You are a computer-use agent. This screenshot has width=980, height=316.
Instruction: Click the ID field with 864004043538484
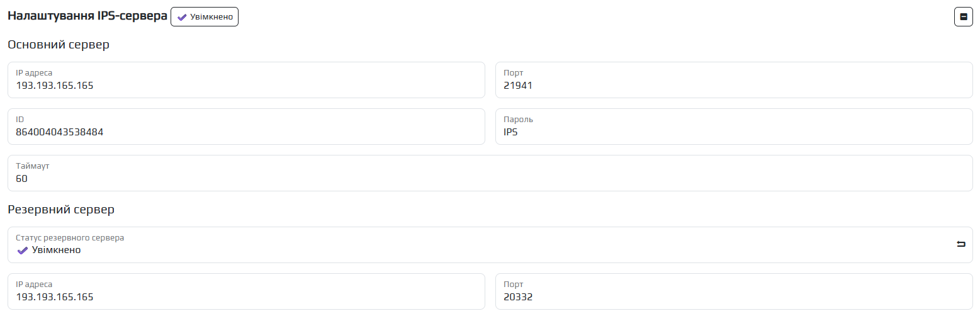tap(246, 127)
